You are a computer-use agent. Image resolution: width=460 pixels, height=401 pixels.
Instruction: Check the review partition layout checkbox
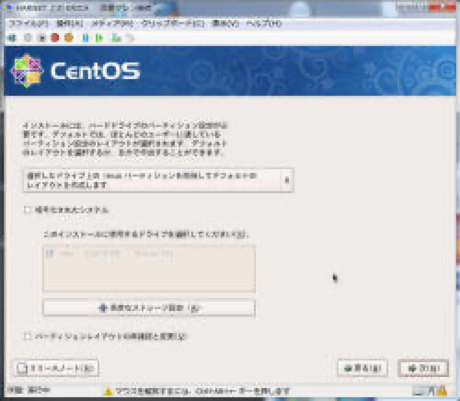(27, 336)
